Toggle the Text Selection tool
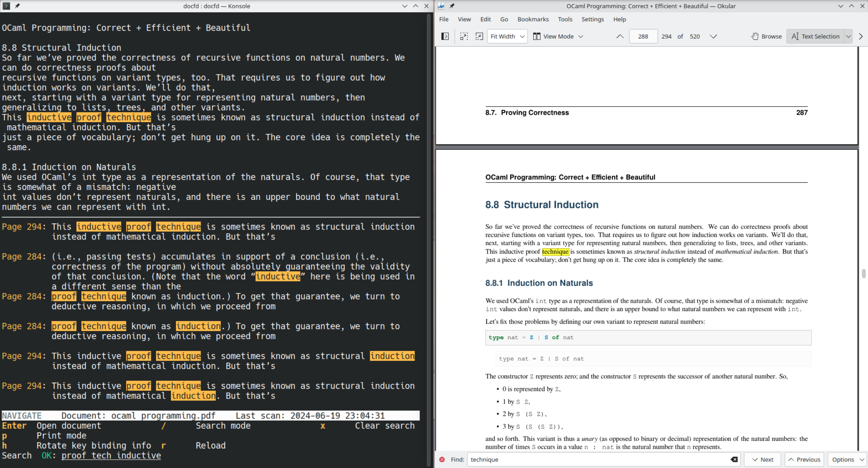 816,37
